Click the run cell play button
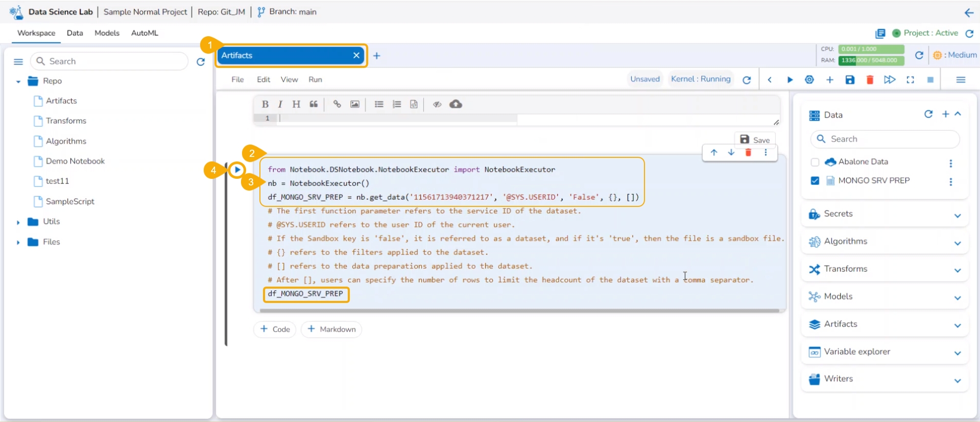This screenshot has width=980, height=422. click(x=237, y=170)
